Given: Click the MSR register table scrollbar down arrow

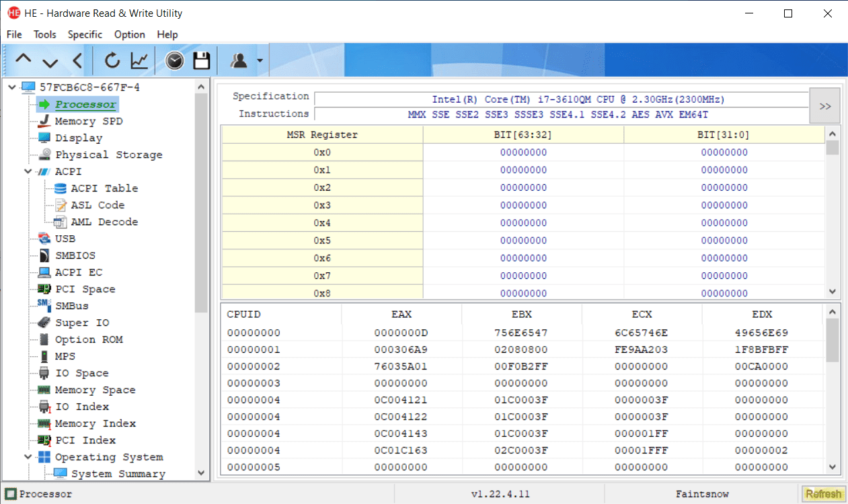Looking at the screenshot, I should 833,292.
